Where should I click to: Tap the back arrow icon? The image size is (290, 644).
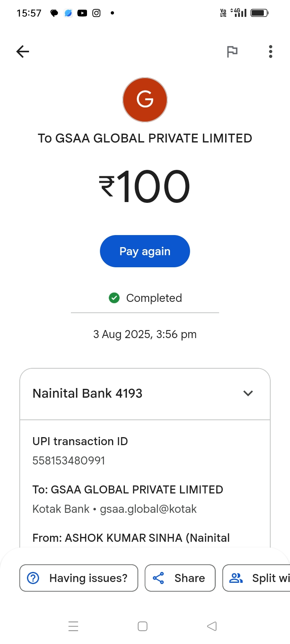[x=23, y=52]
